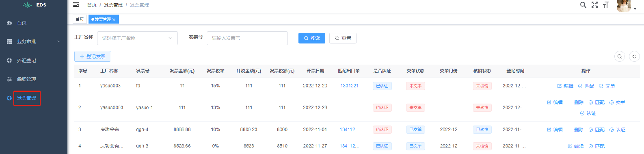Viewport: 644px width, 154px height.
Task: Click 已交单 tag in qgh-4 row
Action: point(415,130)
